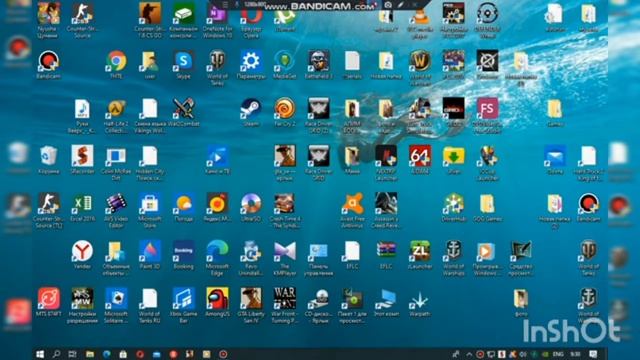Select the Microsoft Edge desktop shortcut
The image size is (640, 360).
[x=217, y=251]
